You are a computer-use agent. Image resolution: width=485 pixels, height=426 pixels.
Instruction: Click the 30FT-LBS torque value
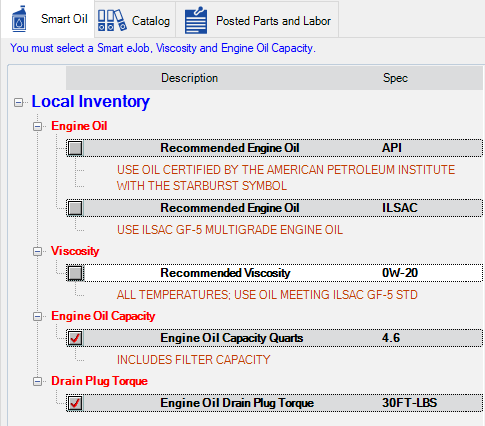[409, 403]
